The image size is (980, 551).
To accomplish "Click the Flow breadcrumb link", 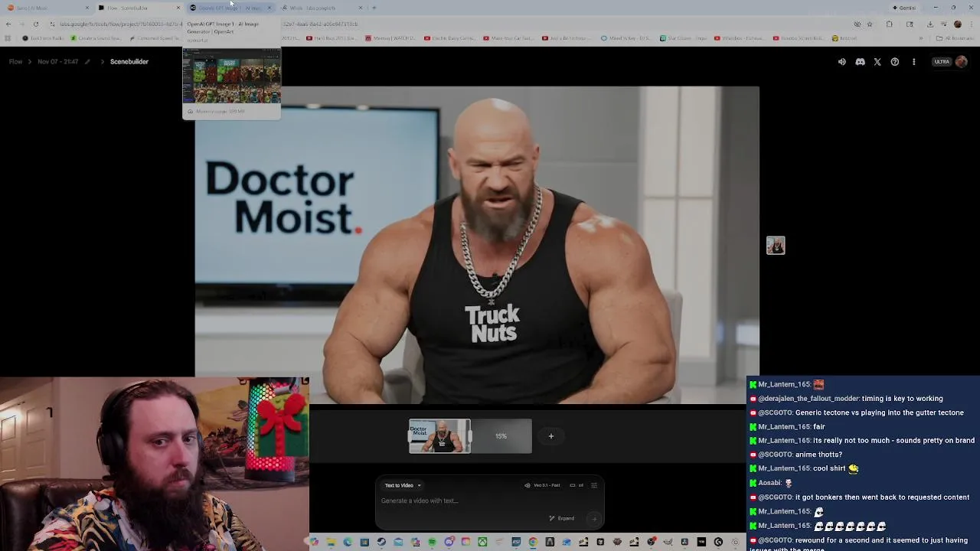I will pos(15,62).
